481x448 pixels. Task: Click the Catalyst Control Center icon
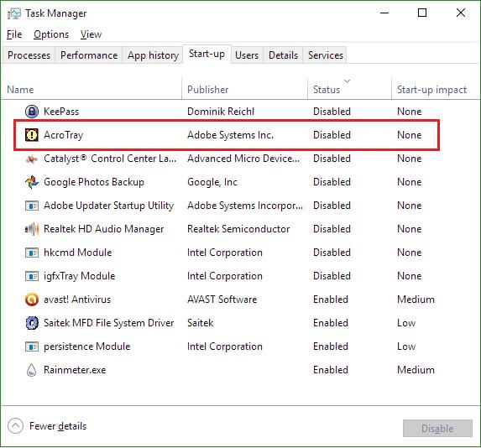coord(32,159)
